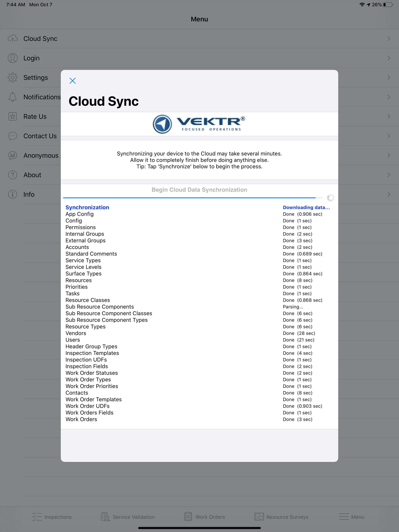This screenshot has height=532, width=399.
Task: Switch to the Service Validation tab
Action: coord(128,517)
